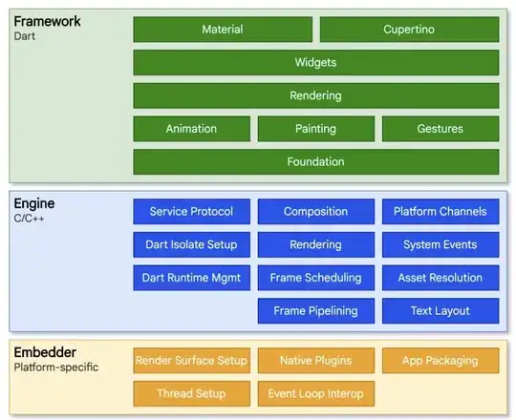The height and width of the screenshot is (420, 516).
Task: Select Dart Isolate Setup block
Action: coord(191,244)
